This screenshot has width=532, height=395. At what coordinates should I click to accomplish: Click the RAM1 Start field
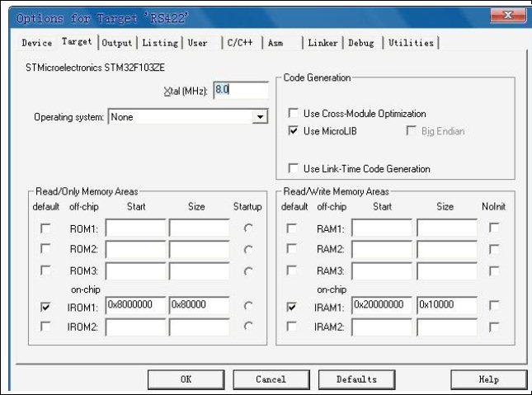click(x=382, y=228)
